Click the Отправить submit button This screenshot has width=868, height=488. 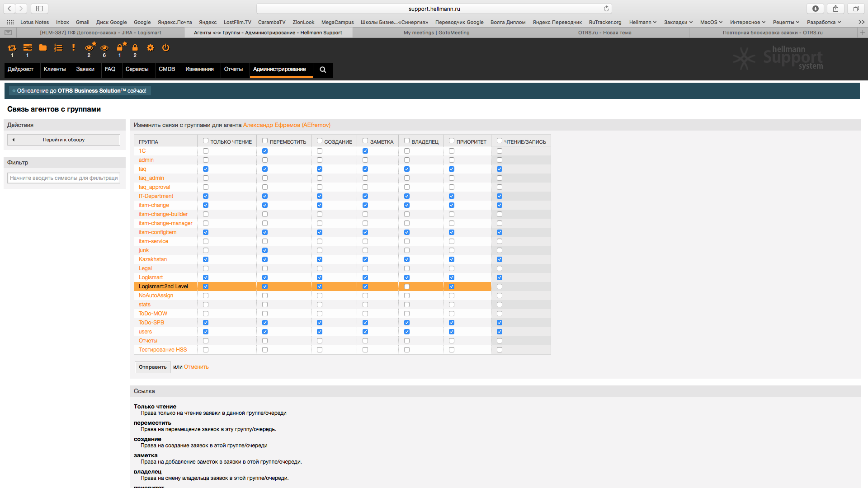[x=153, y=367]
